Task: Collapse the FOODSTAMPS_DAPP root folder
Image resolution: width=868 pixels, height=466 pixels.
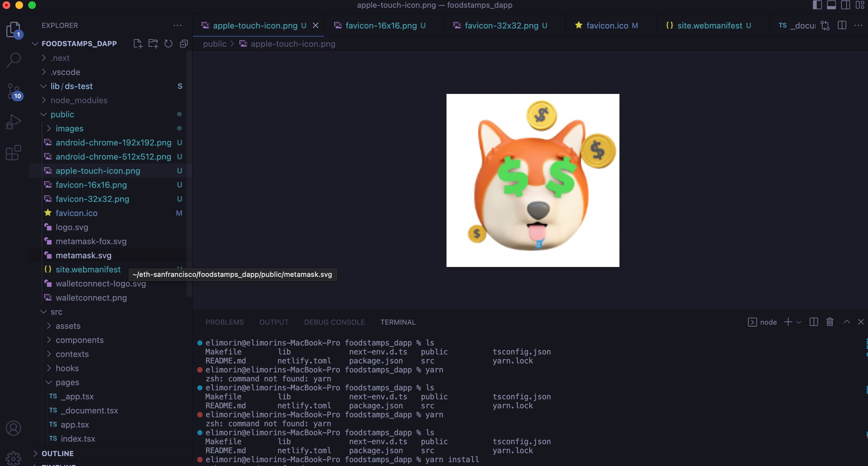Action: coord(79,44)
